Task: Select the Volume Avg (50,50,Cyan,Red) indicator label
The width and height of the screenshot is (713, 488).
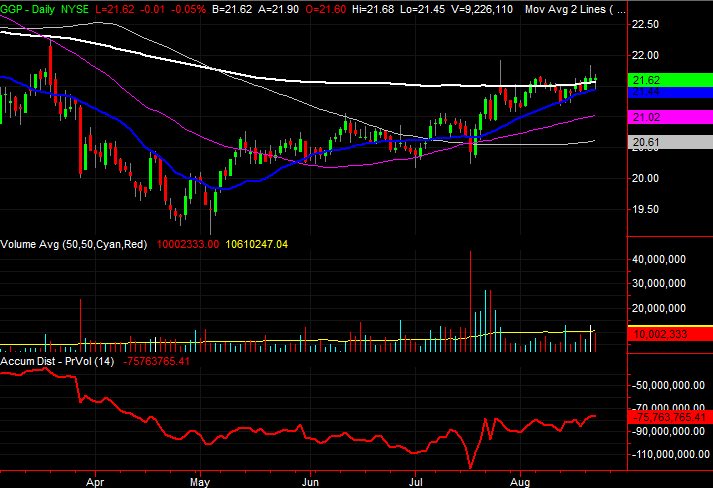Action: 74,244
